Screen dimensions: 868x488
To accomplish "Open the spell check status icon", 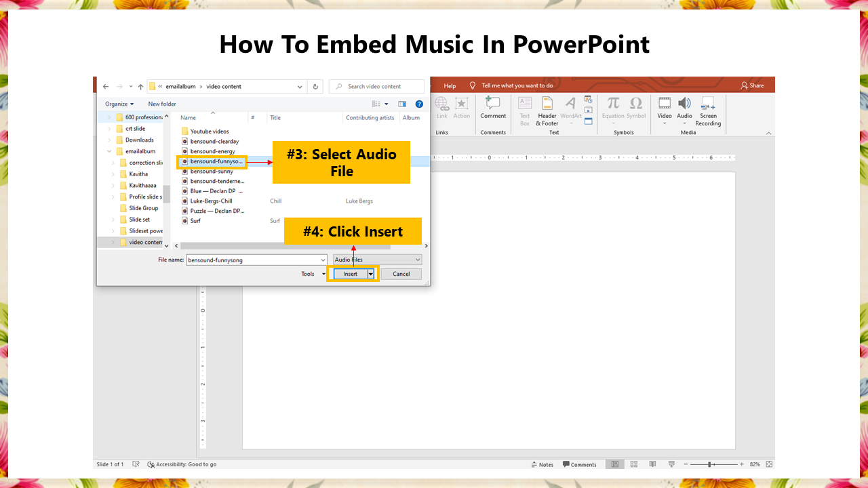I will point(136,464).
